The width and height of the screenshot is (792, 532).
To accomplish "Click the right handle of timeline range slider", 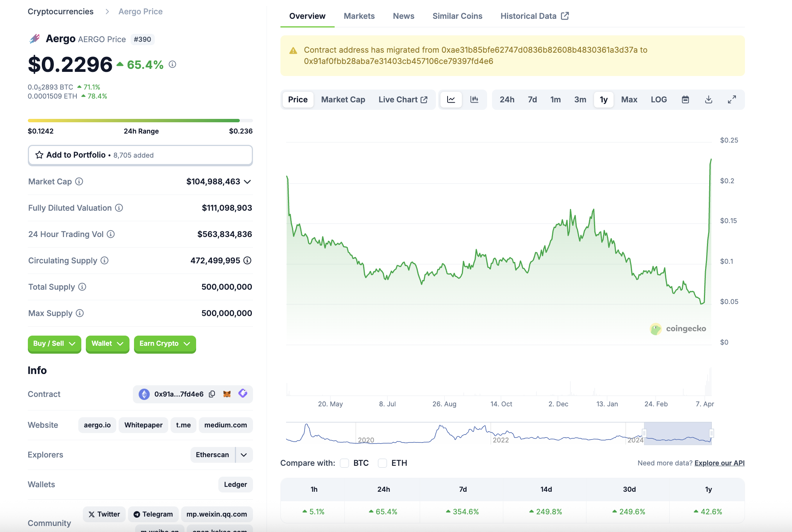I will (711, 433).
